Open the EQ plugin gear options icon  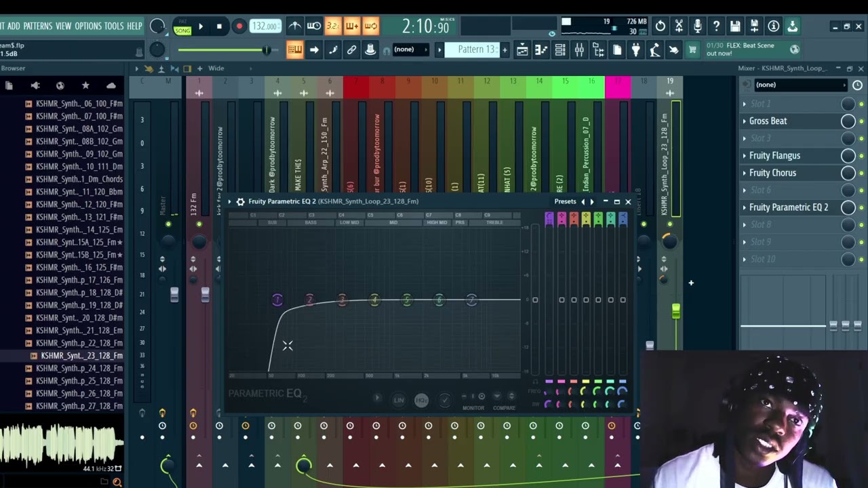(x=240, y=201)
